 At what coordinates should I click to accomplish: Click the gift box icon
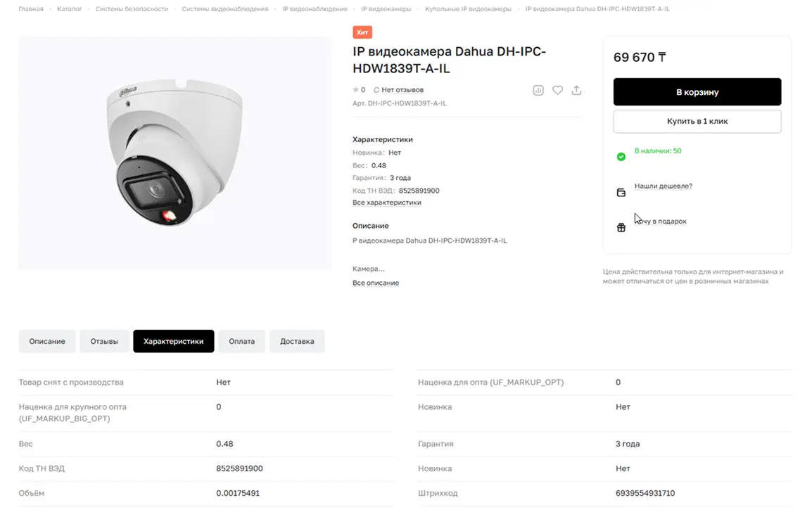[621, 227]
